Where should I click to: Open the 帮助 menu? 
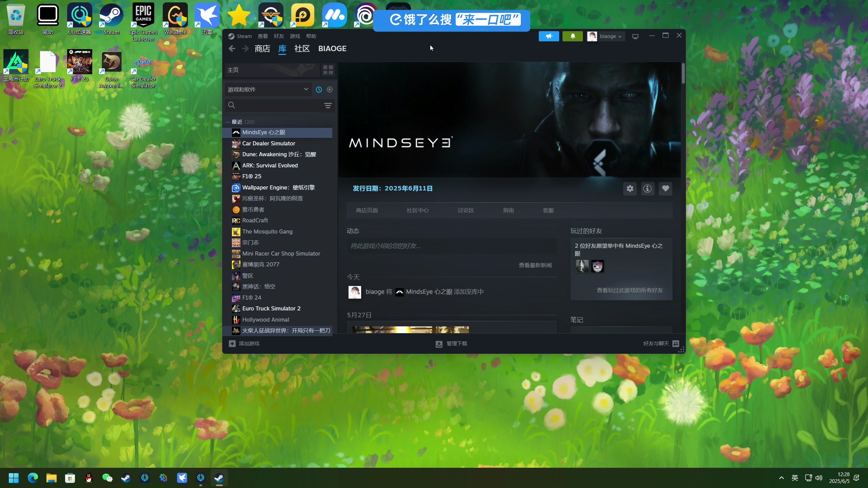311,36
